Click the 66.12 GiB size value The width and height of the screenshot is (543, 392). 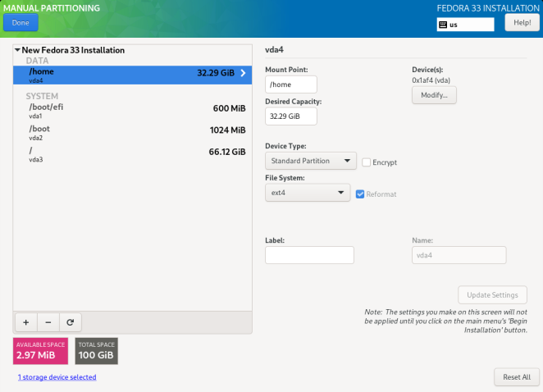coord(227,152)
